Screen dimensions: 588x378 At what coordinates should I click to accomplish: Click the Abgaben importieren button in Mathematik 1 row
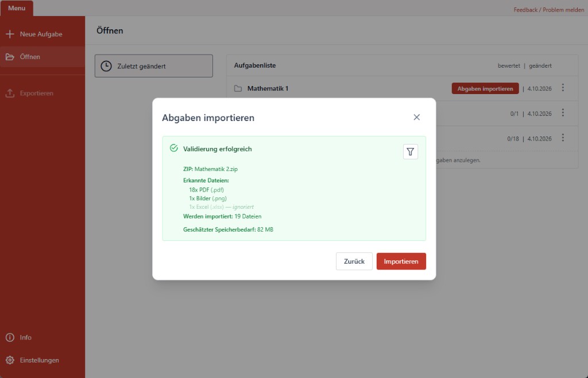pyautogui.click(x=485, y=88)
